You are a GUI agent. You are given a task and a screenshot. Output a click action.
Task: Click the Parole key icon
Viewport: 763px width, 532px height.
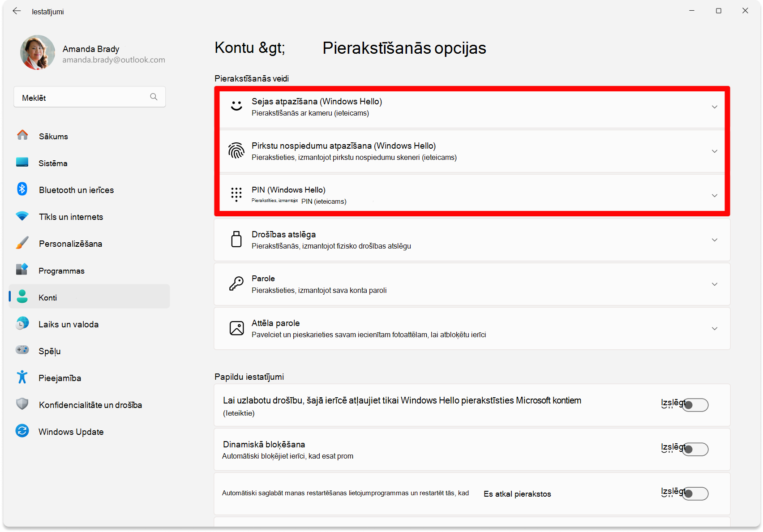click(236, 283)
